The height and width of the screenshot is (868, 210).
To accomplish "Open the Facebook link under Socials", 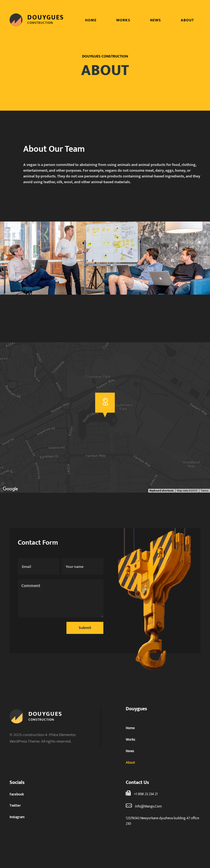I will (17, 794).
